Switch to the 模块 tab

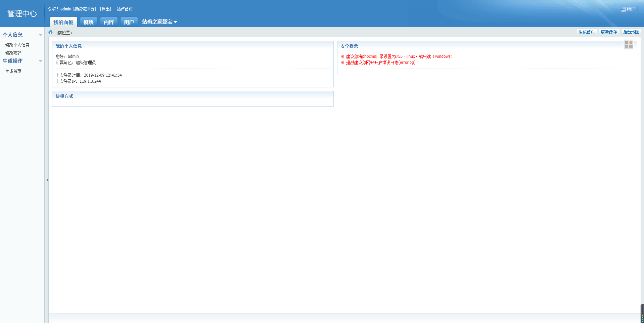[x=89, y=22]
